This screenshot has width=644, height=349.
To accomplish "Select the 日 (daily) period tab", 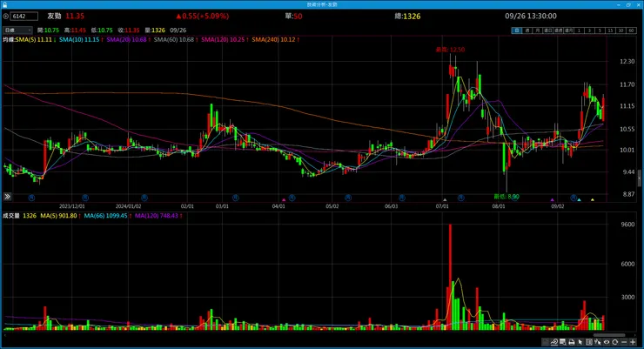I will pyautogui.click(x=517, y=30).
